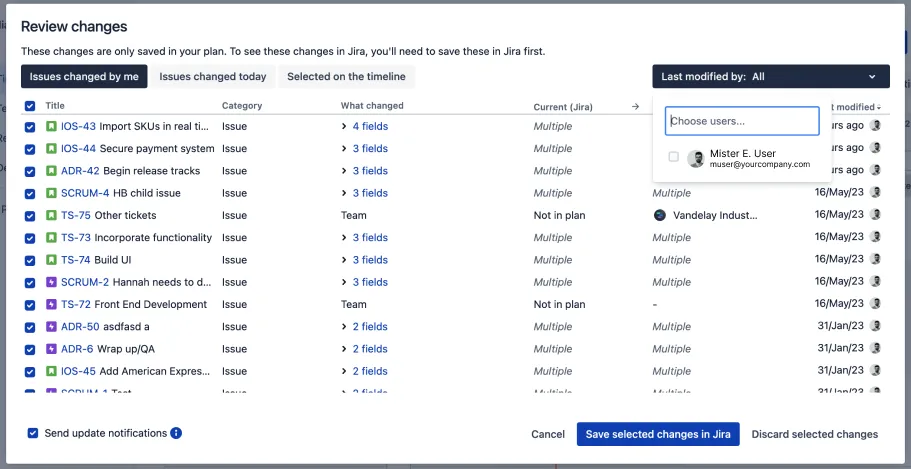Image resolution: width=911 pixels, height=469 pixels.
Task: Open the ADR-6 issue link
Action: pos(77,349)
